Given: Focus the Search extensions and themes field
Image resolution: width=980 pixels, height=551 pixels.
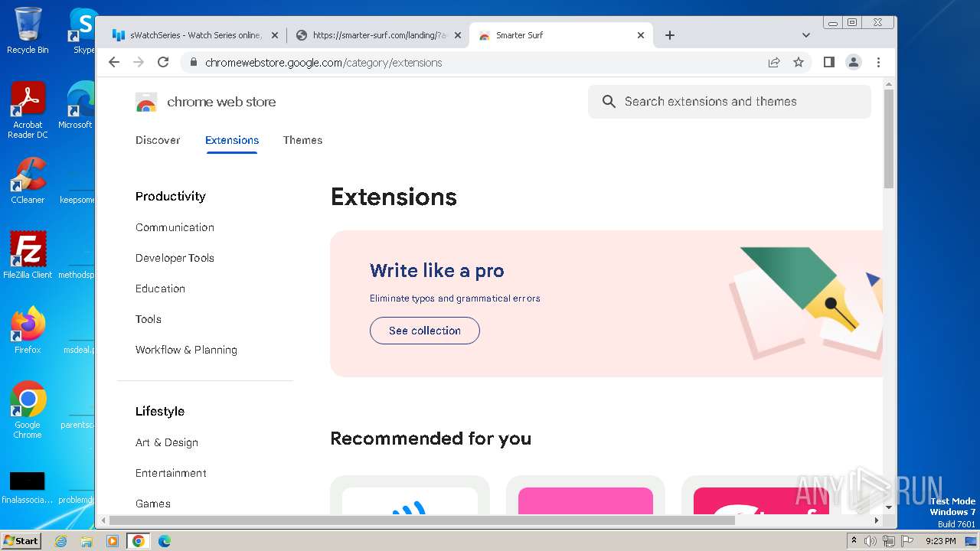Looking at the screenshot, I should pyautogui.click(x=729, y=102).
